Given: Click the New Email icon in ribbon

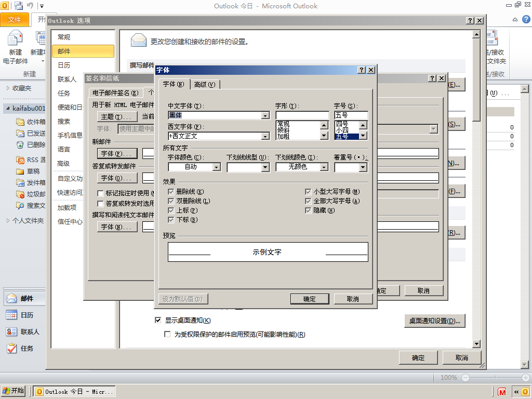Looking at the screenshot, I should pyautogui.click(x=15, y=38).
